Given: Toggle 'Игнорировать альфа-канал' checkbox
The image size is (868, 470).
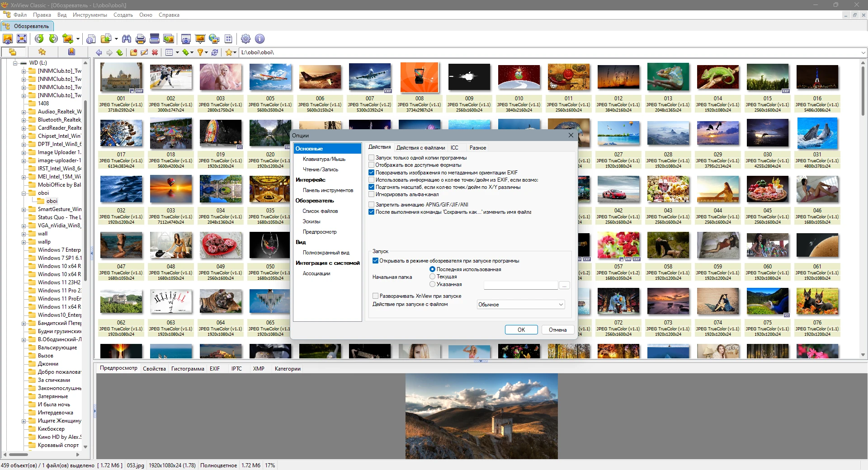Looking at the screenshot, I should [x=371, y=194].
